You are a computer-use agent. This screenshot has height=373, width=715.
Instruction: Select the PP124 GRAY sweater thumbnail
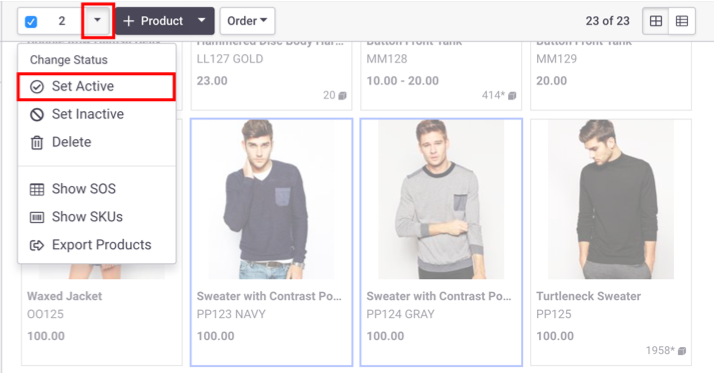(x=441, y=199)
